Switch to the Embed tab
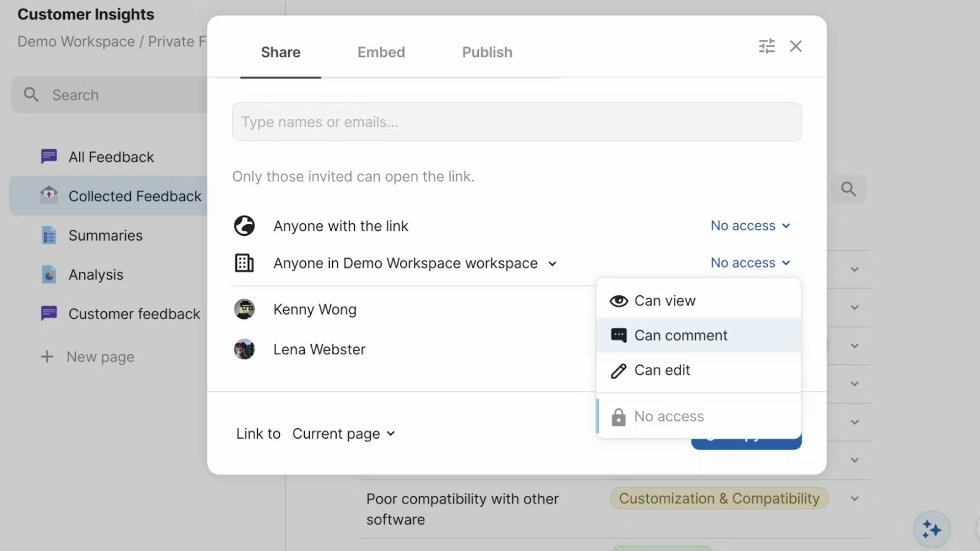 coord(381,52)
